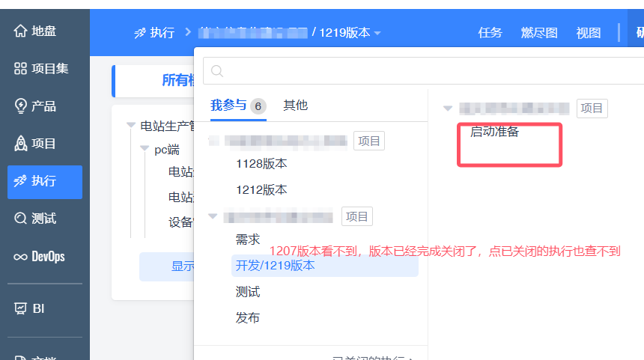Screen dimensions: 644x360
Task: Open the 项目集 sidebar menu
Action: click(45, 68)
